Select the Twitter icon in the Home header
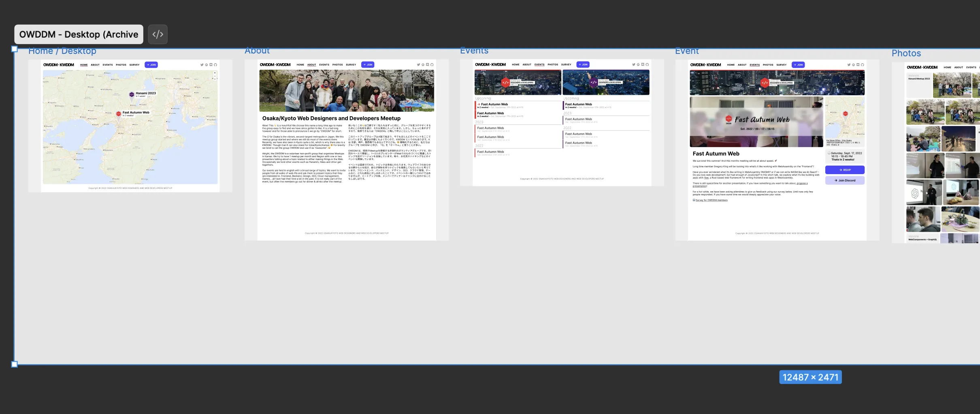The image size is (980, 414). 202,64
